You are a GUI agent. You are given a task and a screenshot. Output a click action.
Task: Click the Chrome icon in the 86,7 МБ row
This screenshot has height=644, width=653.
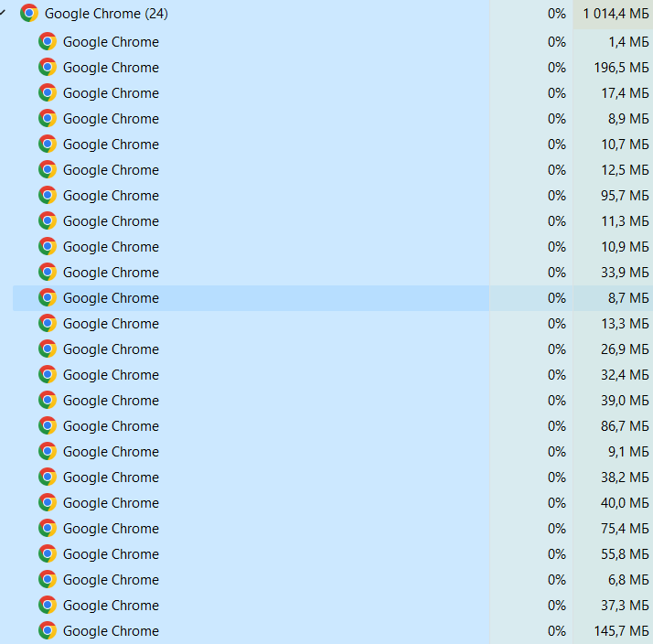pyautogui.click(x=48, y=425)
